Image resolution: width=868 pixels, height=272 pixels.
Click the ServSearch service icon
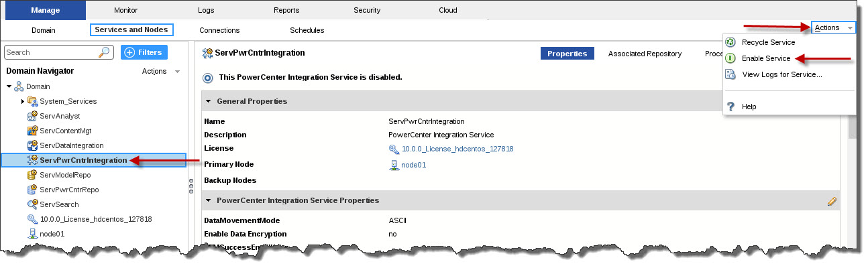(32, 204)
